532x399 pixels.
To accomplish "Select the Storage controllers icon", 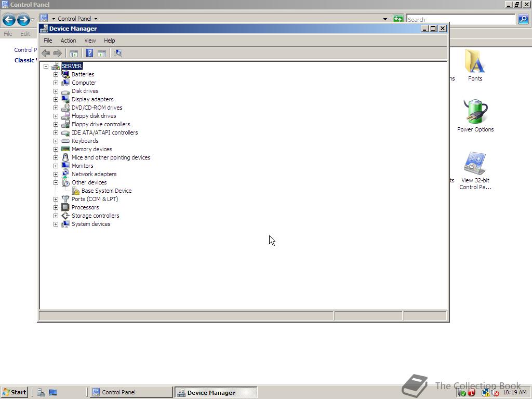I will point(65,216).
